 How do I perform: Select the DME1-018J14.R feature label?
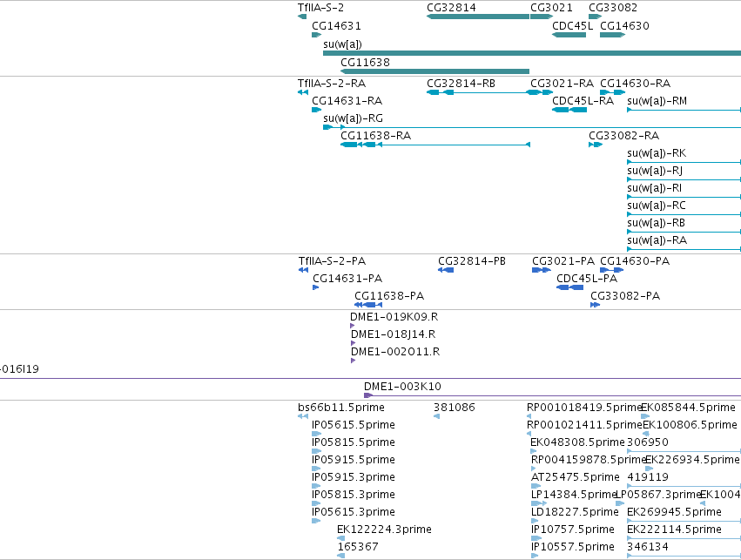click(x=393, y=334)
